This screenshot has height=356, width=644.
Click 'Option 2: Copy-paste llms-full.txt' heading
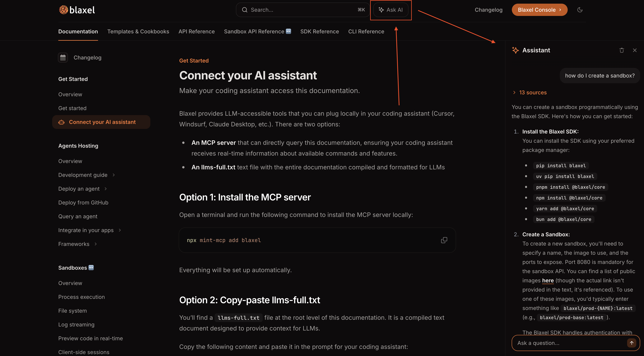tap(250, 300)
